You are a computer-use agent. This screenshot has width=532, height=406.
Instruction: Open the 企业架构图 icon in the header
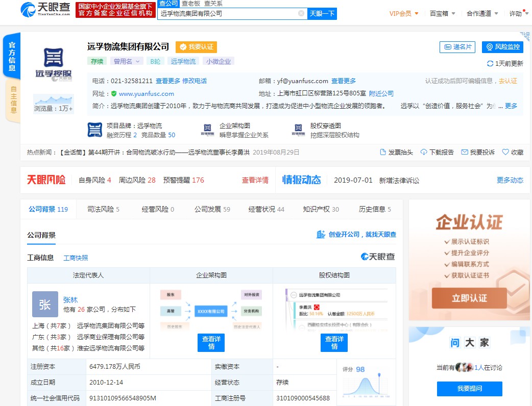(207, 130)
